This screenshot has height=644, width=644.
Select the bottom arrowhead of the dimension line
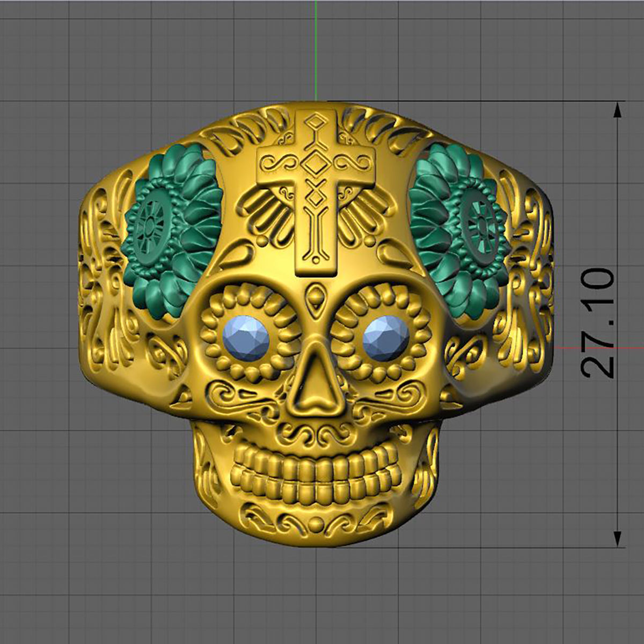tap(618, 539)
